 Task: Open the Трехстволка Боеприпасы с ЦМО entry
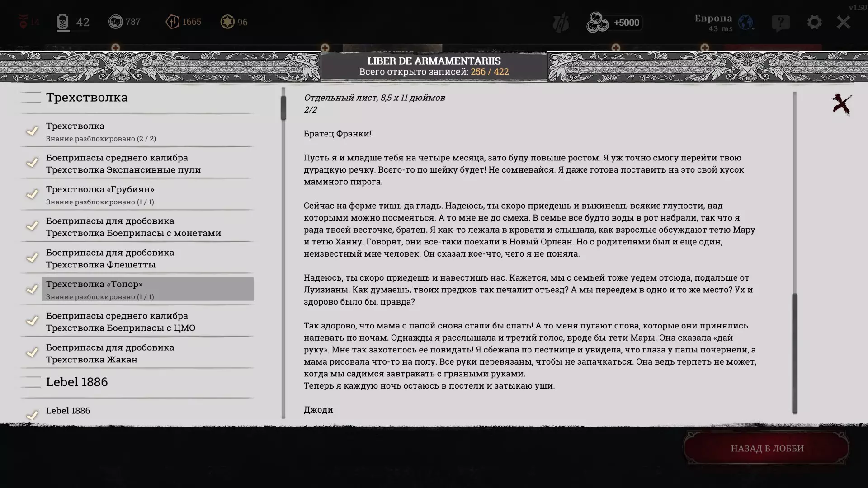pos(121,322)
